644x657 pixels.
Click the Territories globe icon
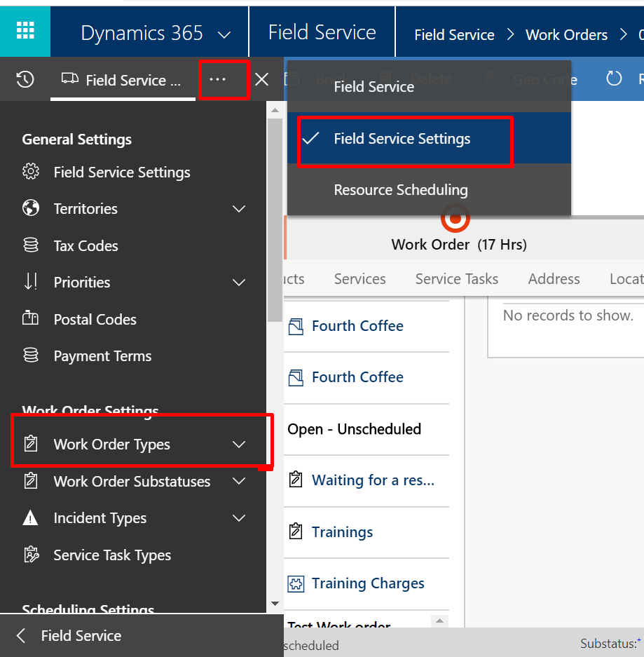pyautogui.click(x=31, y=208)
